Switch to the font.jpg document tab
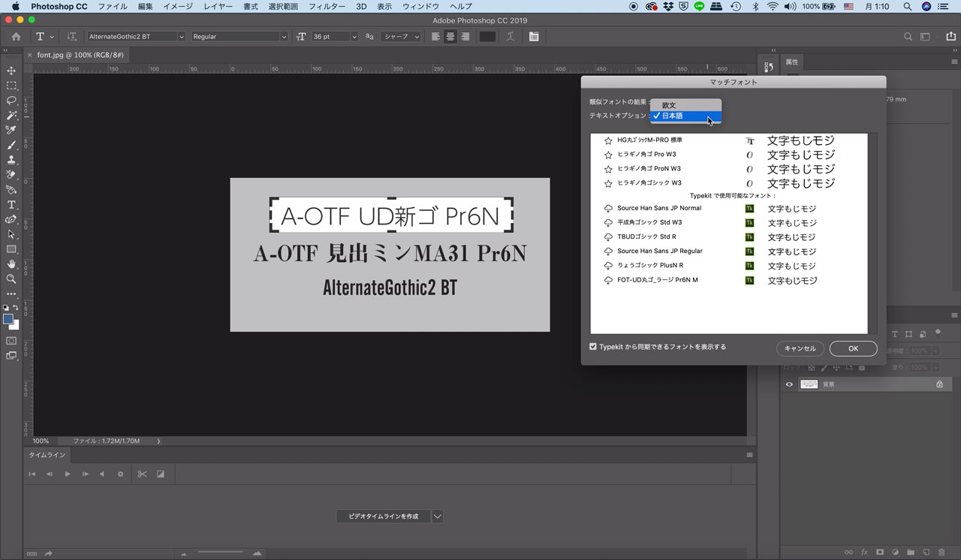Viewport: 961px width, 560px height. pos(80,55)
